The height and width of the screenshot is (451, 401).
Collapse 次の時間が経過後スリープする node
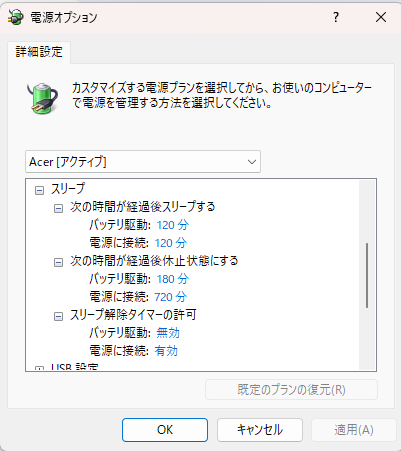tap(58, 209)
